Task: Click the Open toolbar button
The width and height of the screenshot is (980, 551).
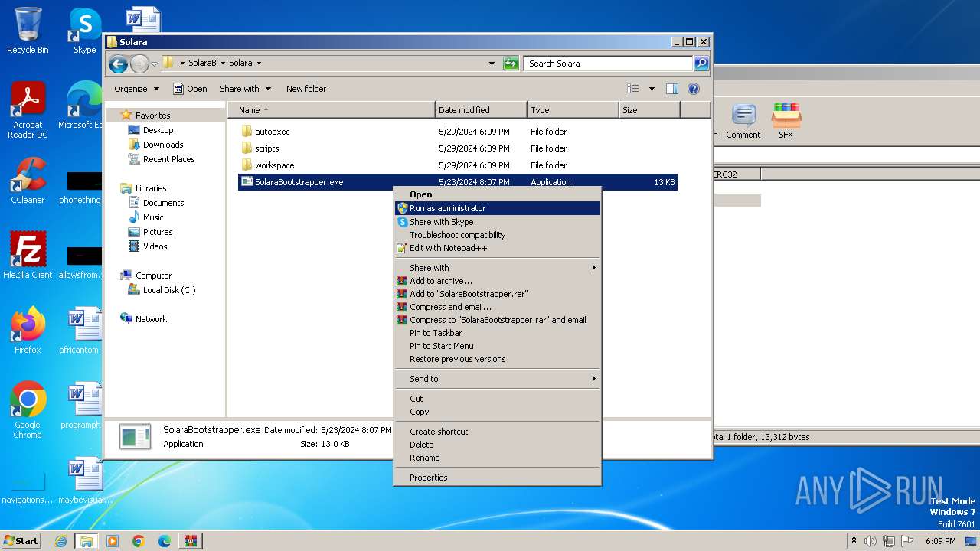Action: click(190, 89)
